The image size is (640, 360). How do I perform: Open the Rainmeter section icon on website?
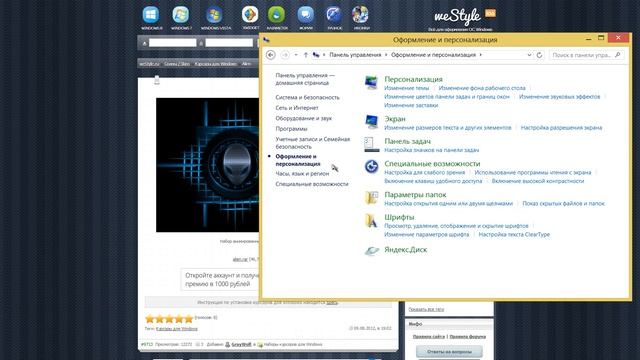(276, 15)
